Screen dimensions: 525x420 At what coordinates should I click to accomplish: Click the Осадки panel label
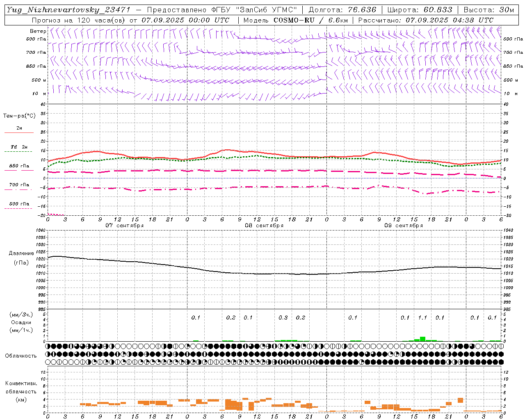point(21,322)
